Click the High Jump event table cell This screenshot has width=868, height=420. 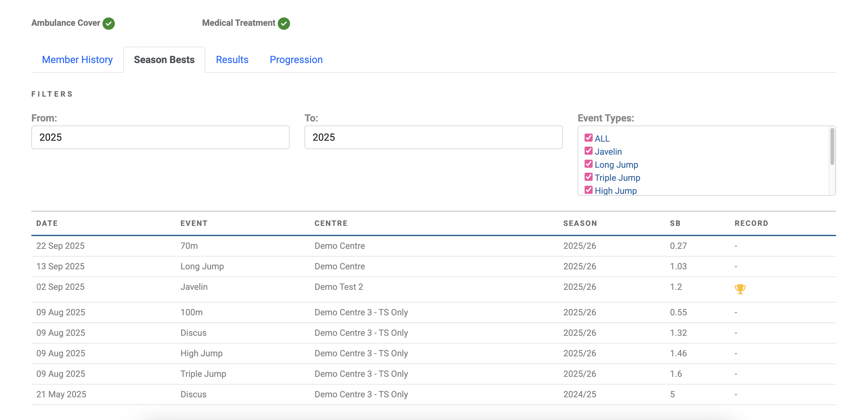[x=201, y=353]
